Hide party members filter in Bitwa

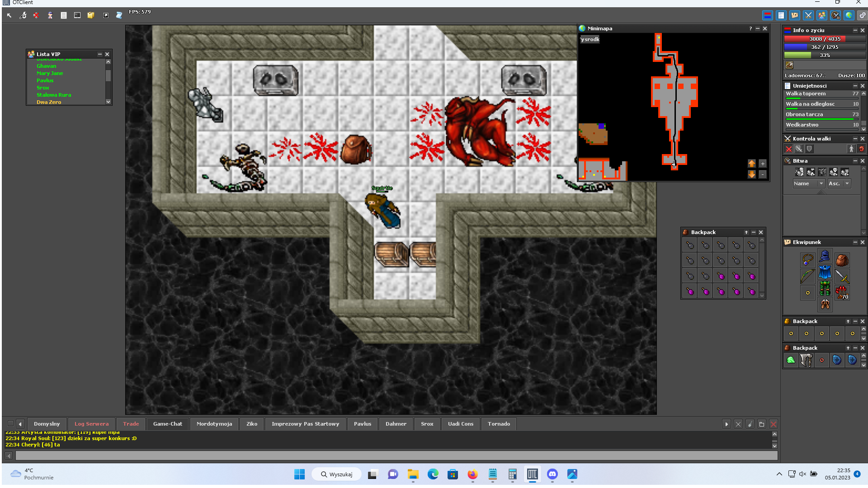(844, 172)
